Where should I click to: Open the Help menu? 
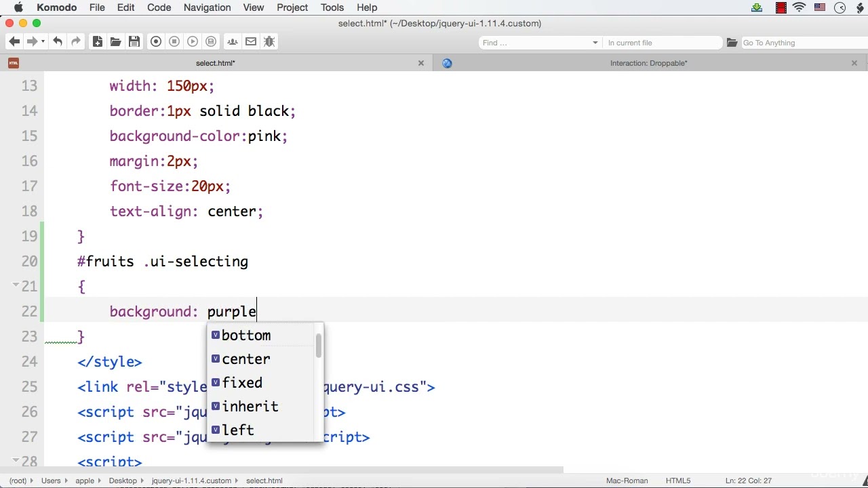367,7
